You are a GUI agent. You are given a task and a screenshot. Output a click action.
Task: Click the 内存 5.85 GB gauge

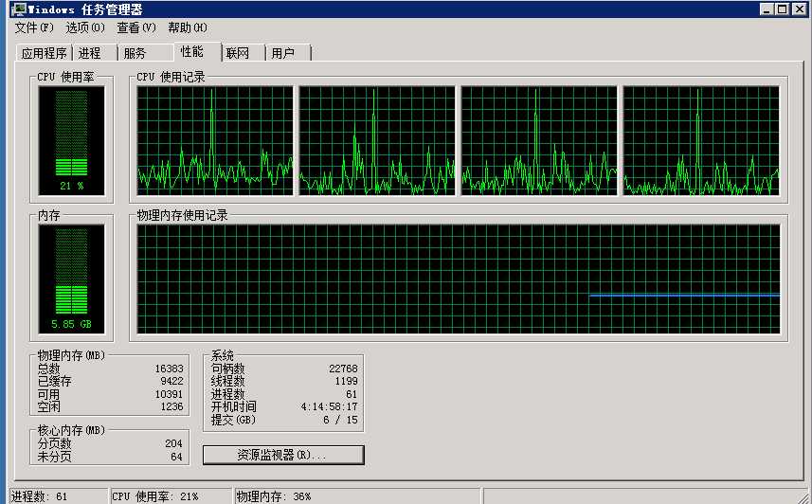[71, 279]
